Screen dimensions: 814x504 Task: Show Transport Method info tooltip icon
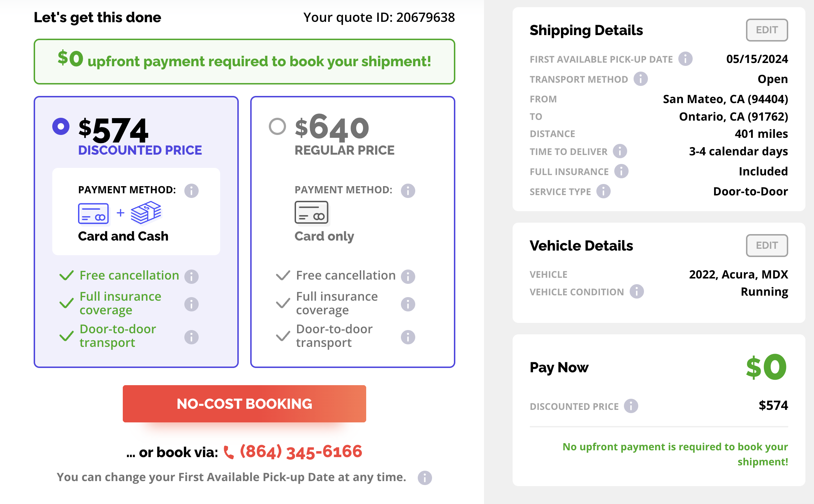point(641,79)
